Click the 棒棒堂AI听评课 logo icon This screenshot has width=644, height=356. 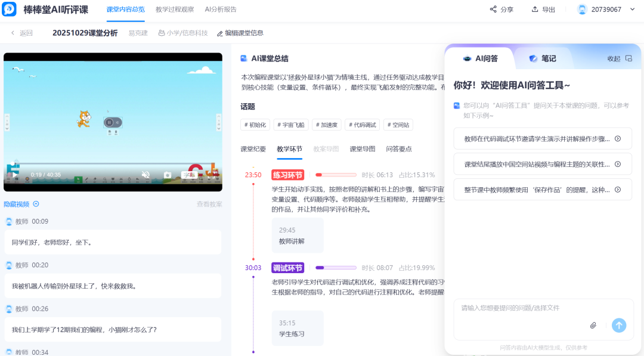8,9
